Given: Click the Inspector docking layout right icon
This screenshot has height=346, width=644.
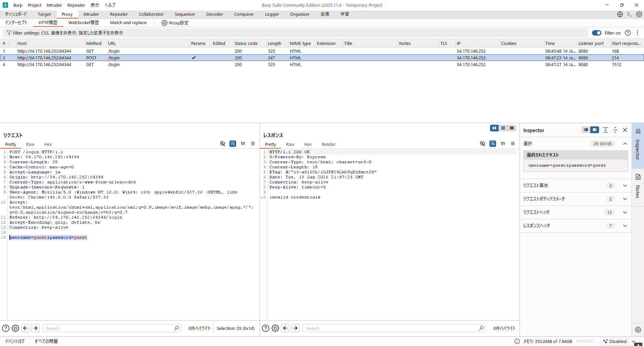Looking at the screenshot, I should [594, 130].
